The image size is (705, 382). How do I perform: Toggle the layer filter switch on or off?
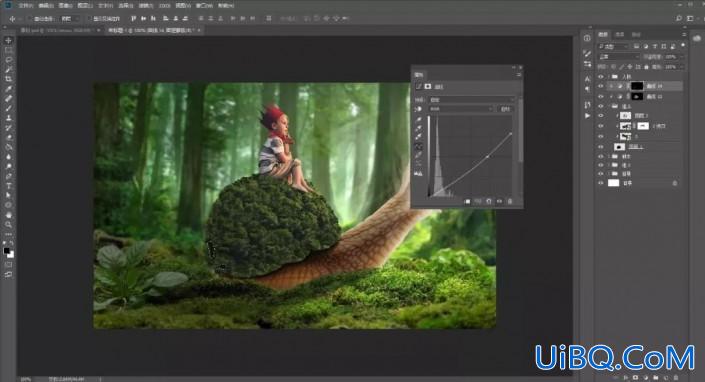[x=683, y=45]
